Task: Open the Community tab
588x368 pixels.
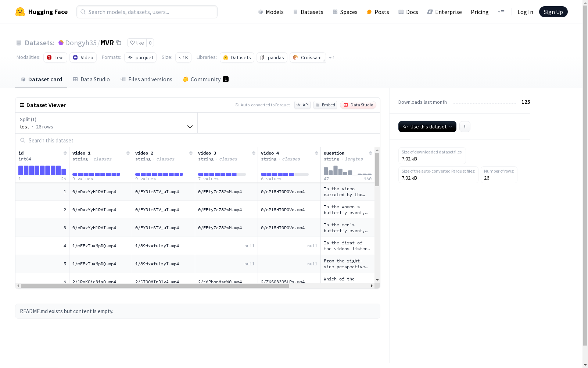Action: [x=206, y=79]
